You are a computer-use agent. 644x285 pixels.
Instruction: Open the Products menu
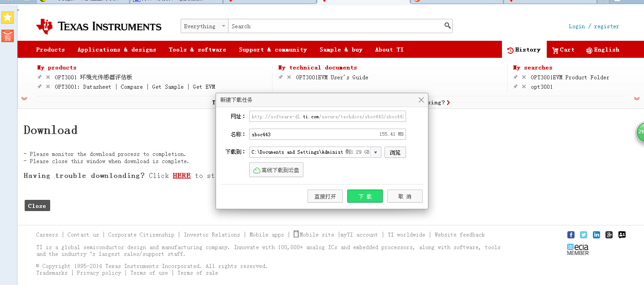(x=51, y=49)
